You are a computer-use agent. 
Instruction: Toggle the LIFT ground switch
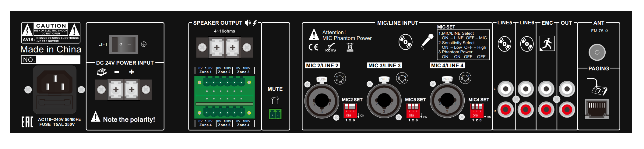124,44
